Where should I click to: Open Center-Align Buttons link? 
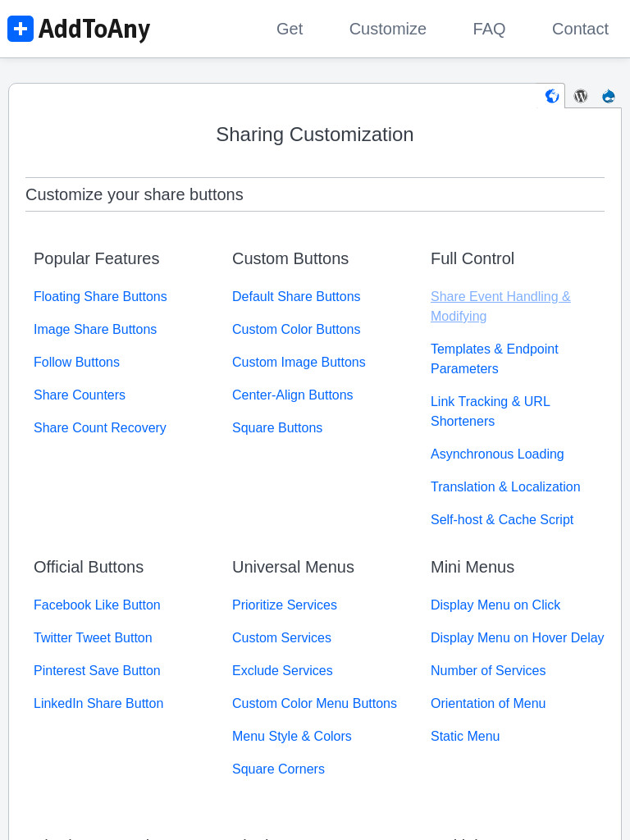pos(293,395)
